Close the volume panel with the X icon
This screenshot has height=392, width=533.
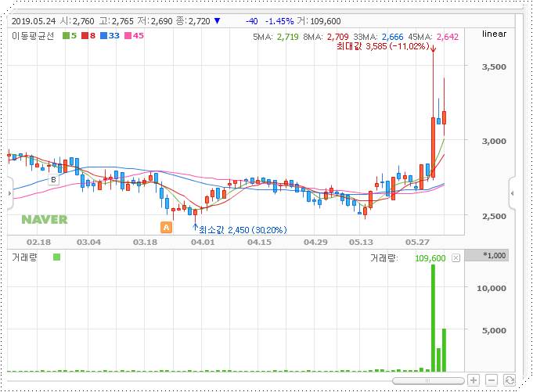point(456,258)
